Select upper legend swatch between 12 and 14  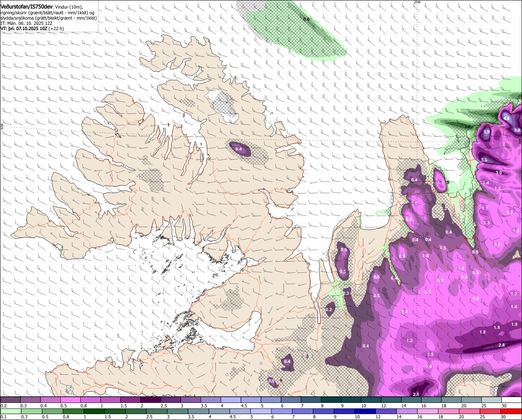point(391,400)
